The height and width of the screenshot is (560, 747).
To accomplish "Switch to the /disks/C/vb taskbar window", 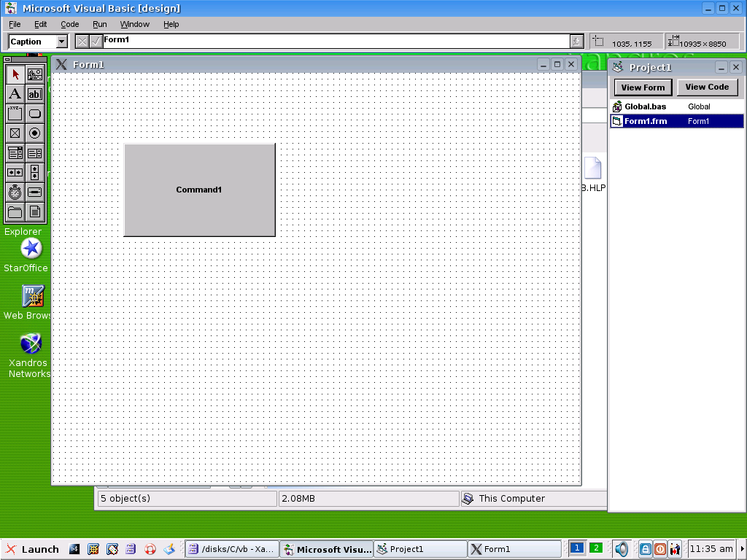I will click(231, 549).
